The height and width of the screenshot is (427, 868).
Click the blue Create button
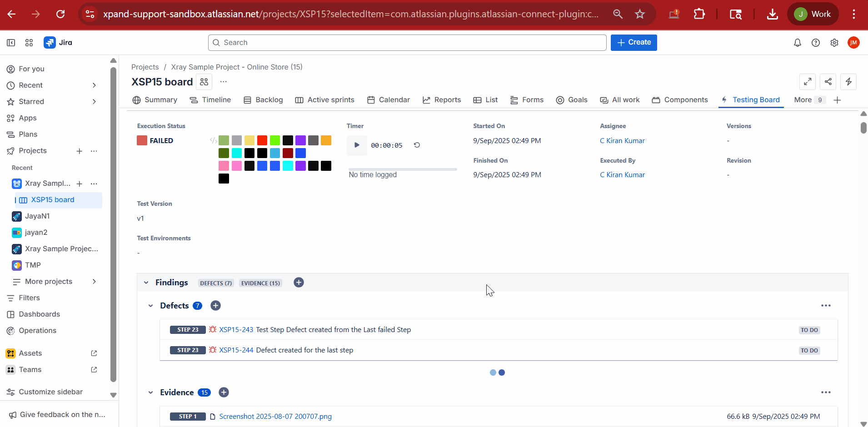coord(634,43)
